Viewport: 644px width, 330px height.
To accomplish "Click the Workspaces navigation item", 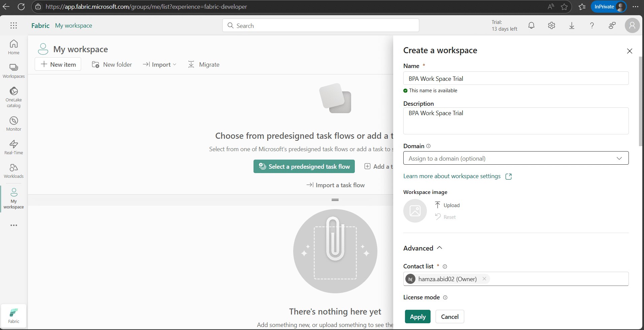I will tap(14, 71).
